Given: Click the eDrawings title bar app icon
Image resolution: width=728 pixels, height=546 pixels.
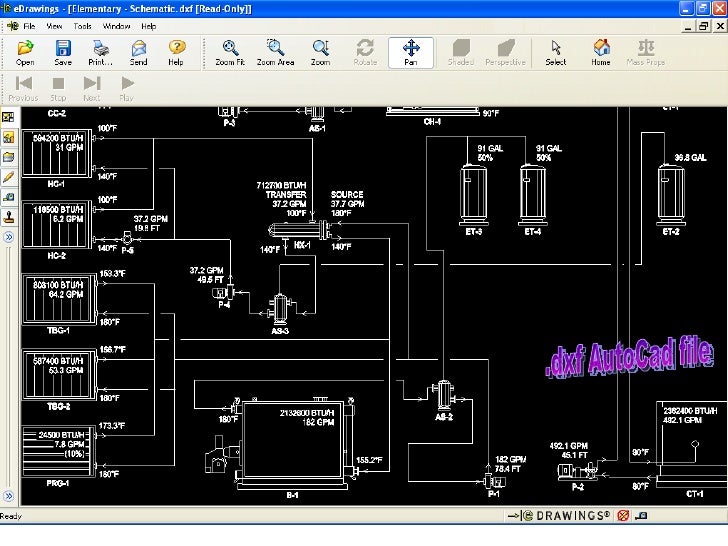Looking at the screenshot, I should pos(6,8).
